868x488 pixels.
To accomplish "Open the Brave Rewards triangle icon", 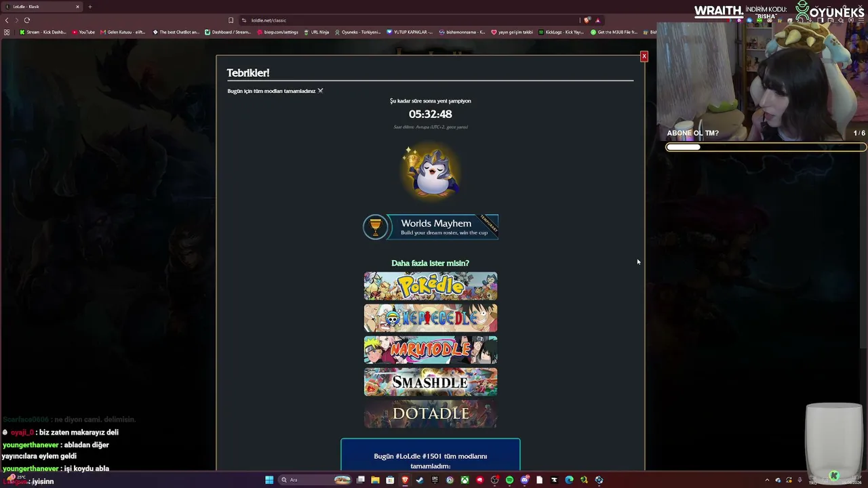I will click(x=597, y=20).
